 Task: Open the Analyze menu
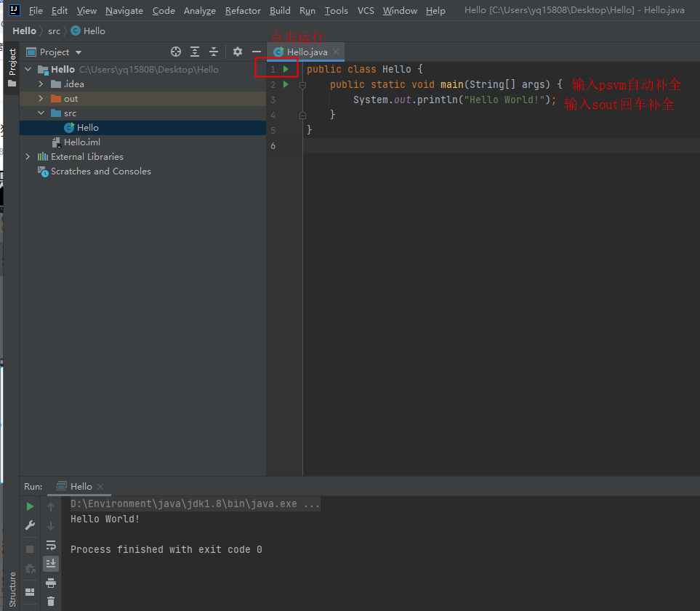[200, 10]
